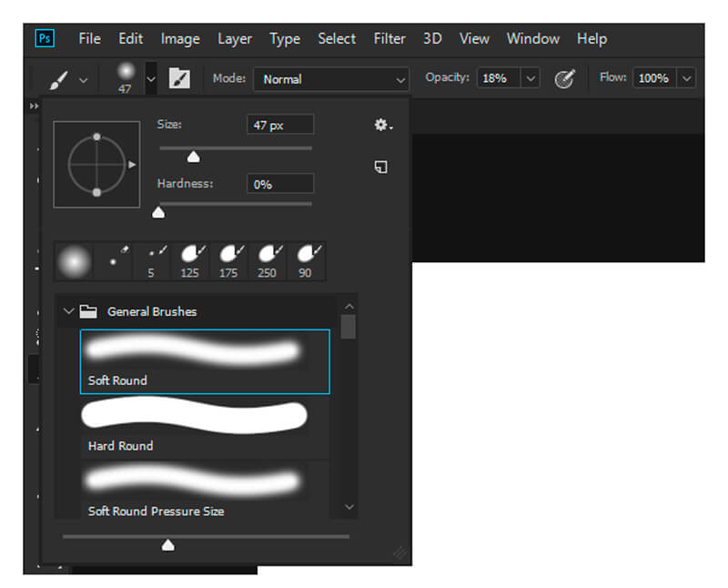
Task: Click the Hardness slider handle
Action: coord(158,212)
